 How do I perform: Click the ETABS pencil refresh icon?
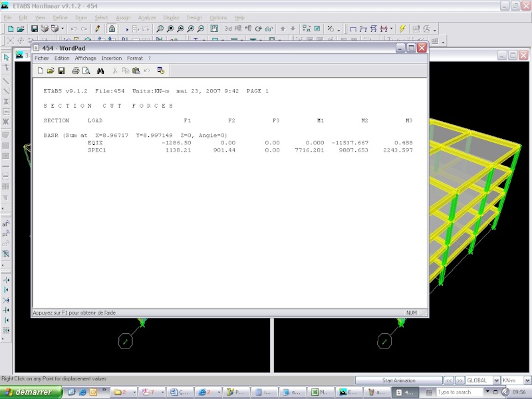click(98, 29)
